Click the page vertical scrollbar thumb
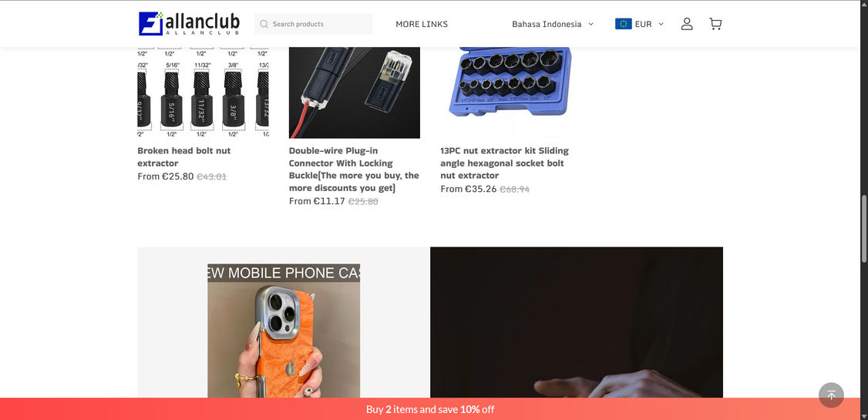868x420 pixels. pos(864,229)
